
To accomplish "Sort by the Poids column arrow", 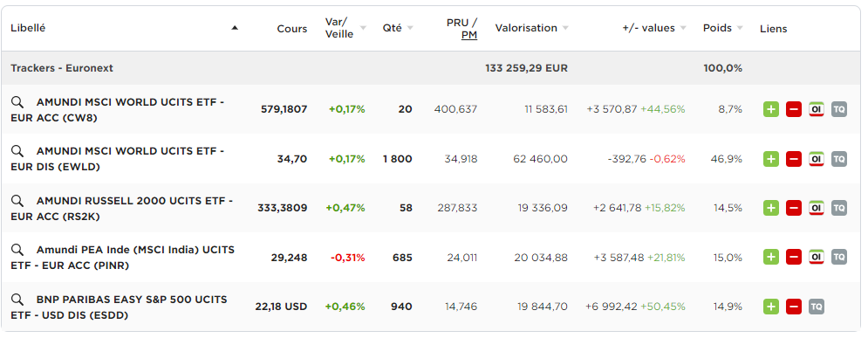I will pyautogui.click(x=740, y=28).
